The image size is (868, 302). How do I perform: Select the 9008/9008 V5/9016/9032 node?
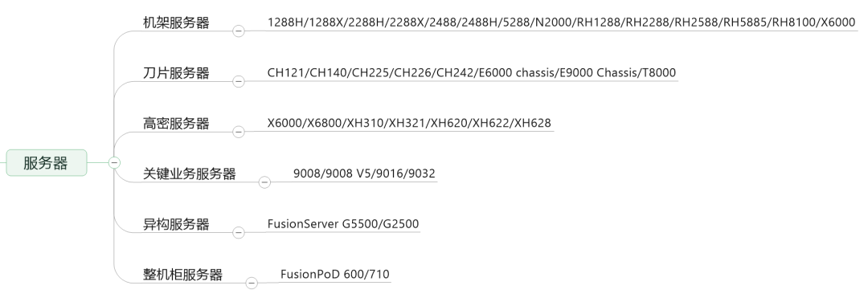click(x=364, y=173)
